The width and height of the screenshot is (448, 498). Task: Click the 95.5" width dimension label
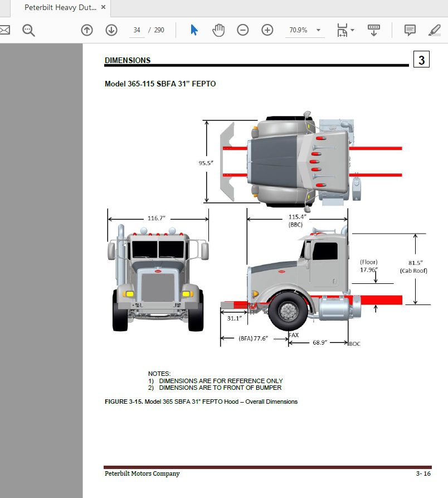[206, 163]
